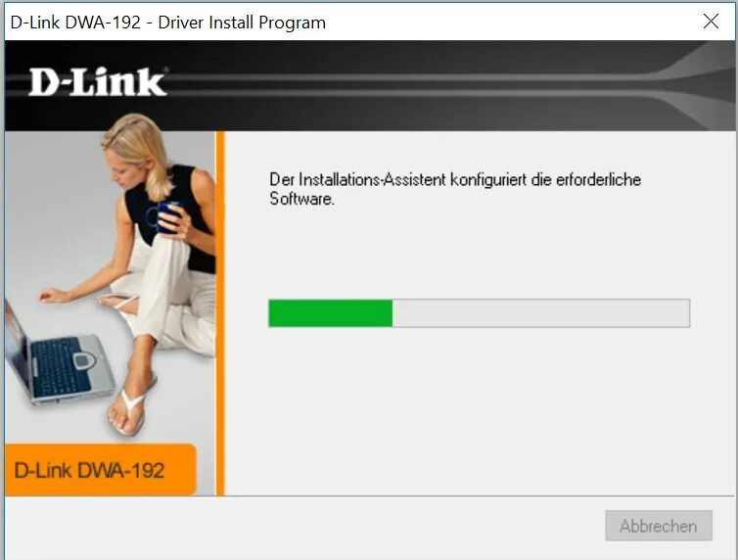The image size is (738, 560).
Task: Click the blue coffee mug in the picture
Action: click(167, 217)
